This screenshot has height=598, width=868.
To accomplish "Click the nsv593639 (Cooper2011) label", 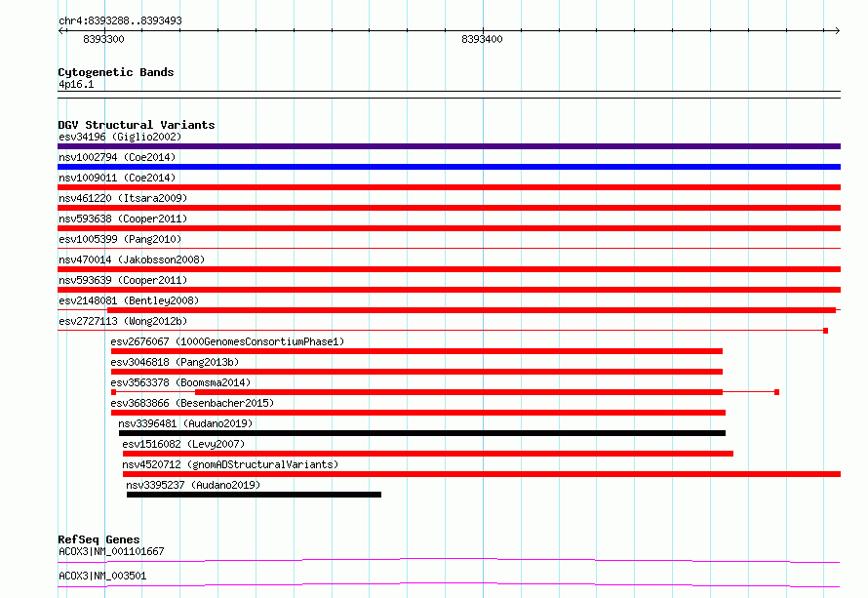I will 123,280.
